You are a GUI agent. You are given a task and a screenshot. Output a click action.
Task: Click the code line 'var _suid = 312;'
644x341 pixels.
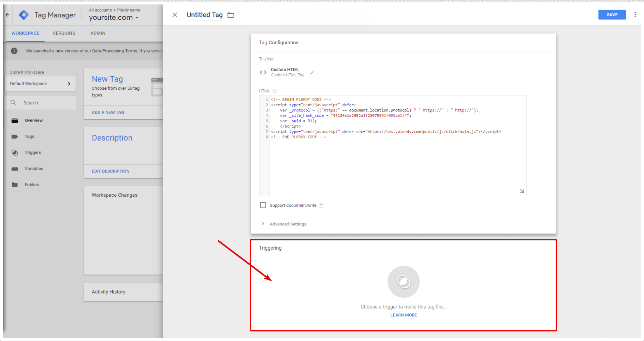click(x=298, y=121)
